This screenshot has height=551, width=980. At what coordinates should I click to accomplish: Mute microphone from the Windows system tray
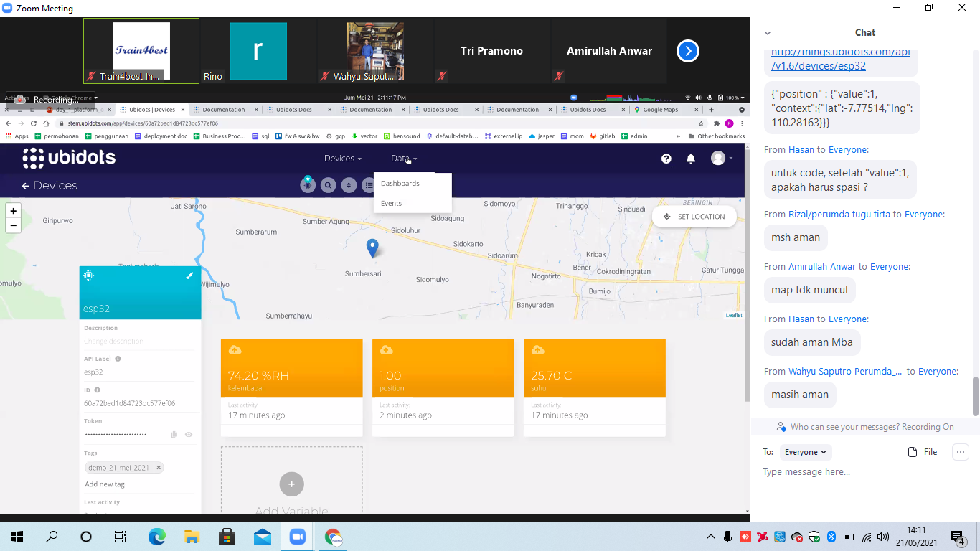pyautogui.click(x=728, y=537)
